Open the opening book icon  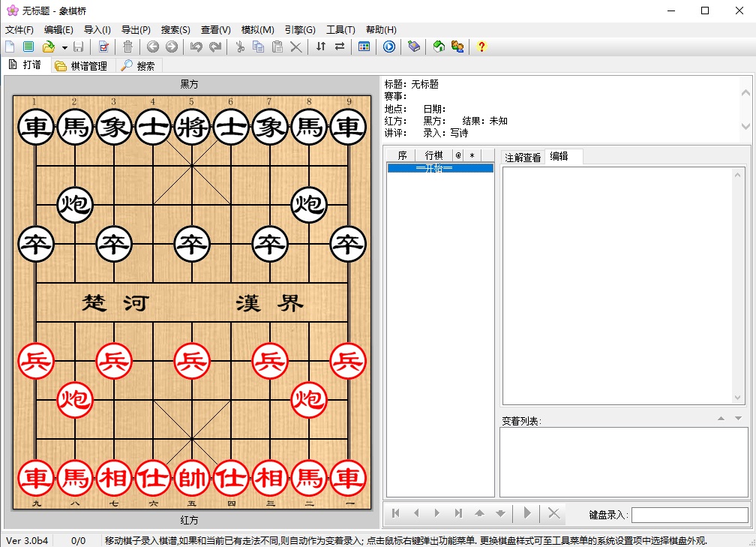tap(413, 47)
